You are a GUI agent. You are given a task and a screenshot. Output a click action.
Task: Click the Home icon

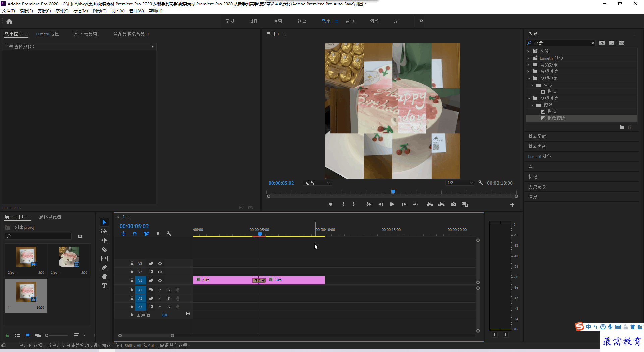pyautogui.click(x=9, y=21)
